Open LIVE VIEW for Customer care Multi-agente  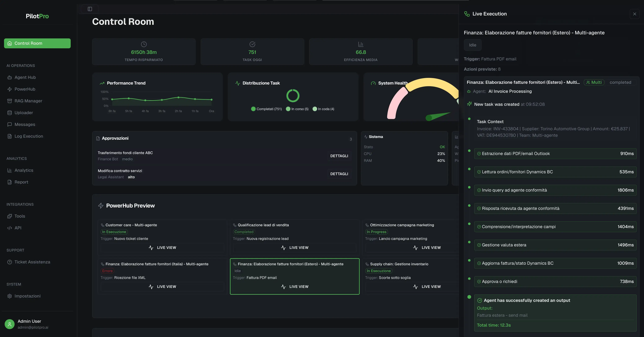pos(162,248)
